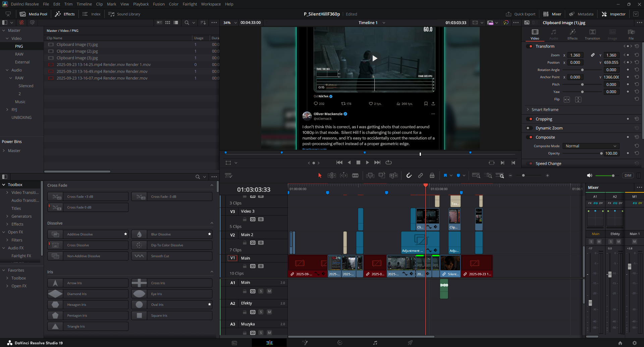Open the Mixer panel
The image size is (644, 347).
[x=552, y=14]
